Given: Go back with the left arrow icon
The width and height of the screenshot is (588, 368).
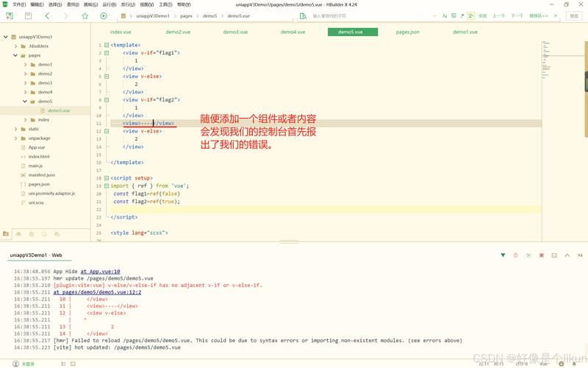Looking at the screenshot, I should (47, 15).
